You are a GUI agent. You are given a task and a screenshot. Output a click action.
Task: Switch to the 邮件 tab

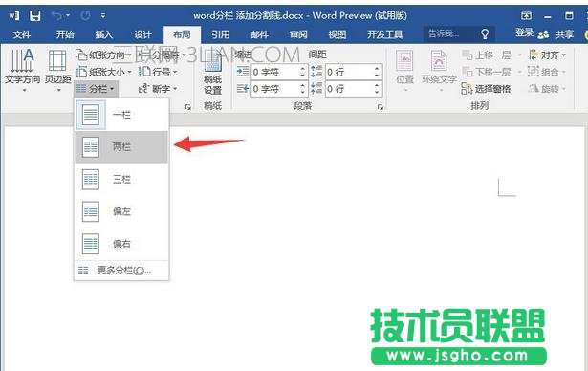pos(259,34)
